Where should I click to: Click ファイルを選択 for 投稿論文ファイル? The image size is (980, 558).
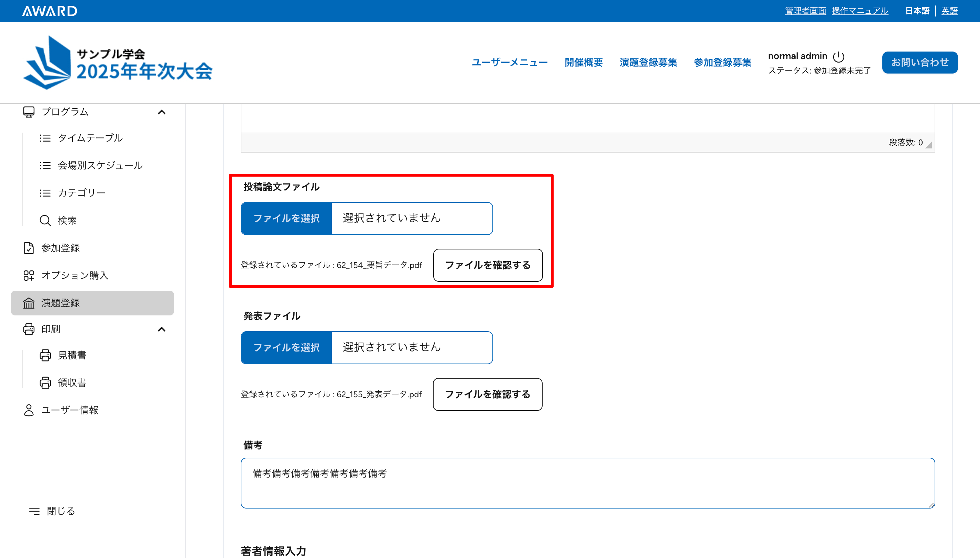286,219
